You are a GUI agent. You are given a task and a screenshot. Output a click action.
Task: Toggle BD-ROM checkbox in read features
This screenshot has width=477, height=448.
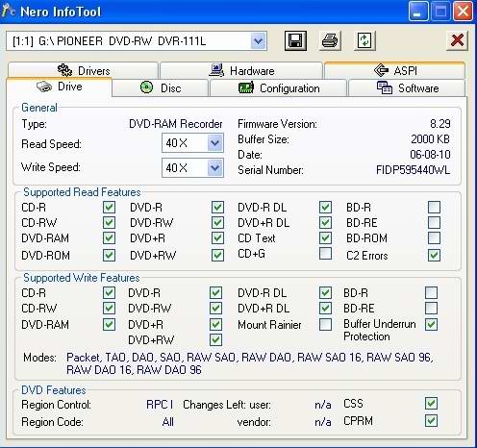434,238
